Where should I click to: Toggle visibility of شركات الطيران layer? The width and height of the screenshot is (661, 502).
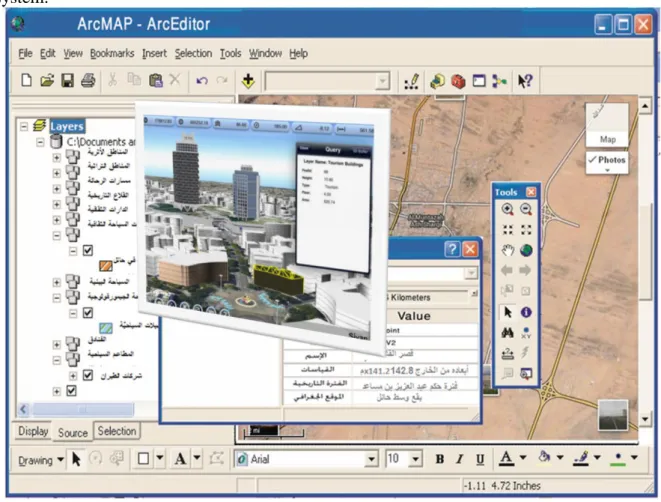pos(88,375)
